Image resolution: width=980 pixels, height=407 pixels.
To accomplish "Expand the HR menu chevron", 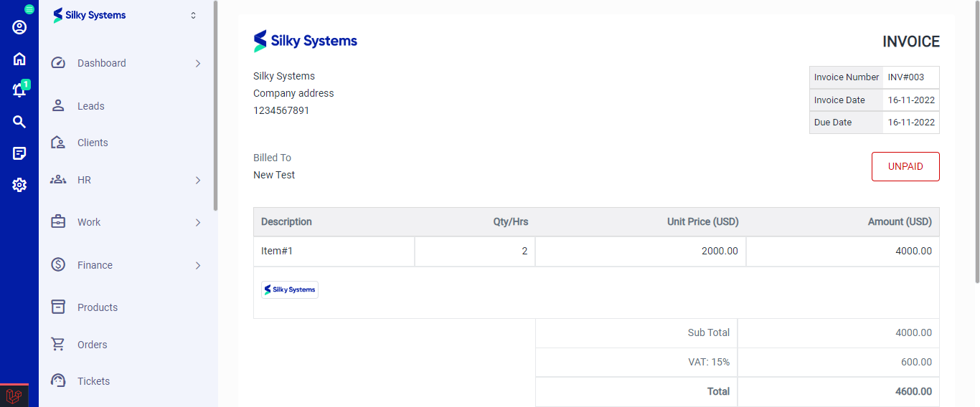I will click(198, 180).
